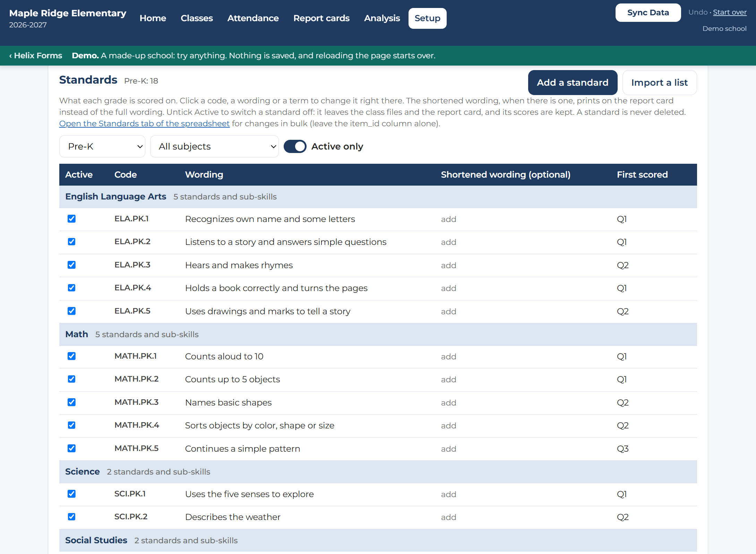
Task: Edit wording 'Counts aloud to 10'
Action: point(224,357)
